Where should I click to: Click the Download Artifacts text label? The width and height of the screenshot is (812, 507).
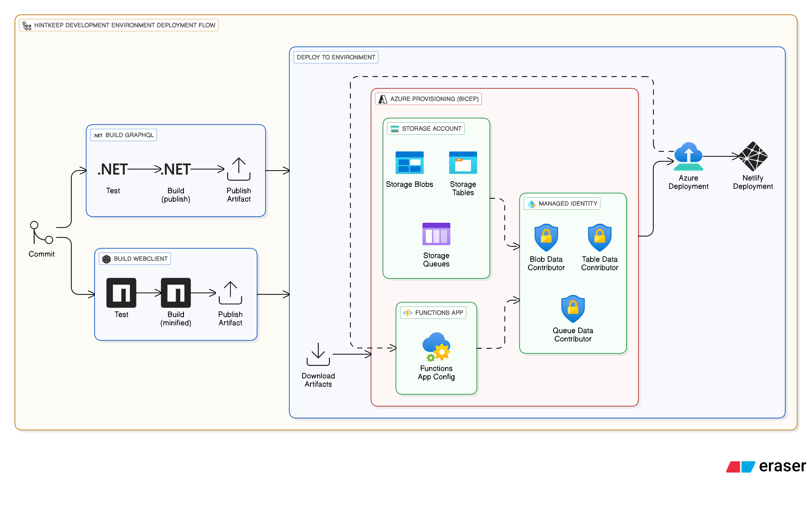click(318, 380)
